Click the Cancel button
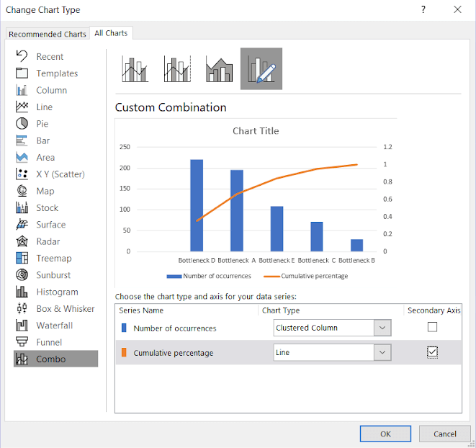 coord(445,434)
